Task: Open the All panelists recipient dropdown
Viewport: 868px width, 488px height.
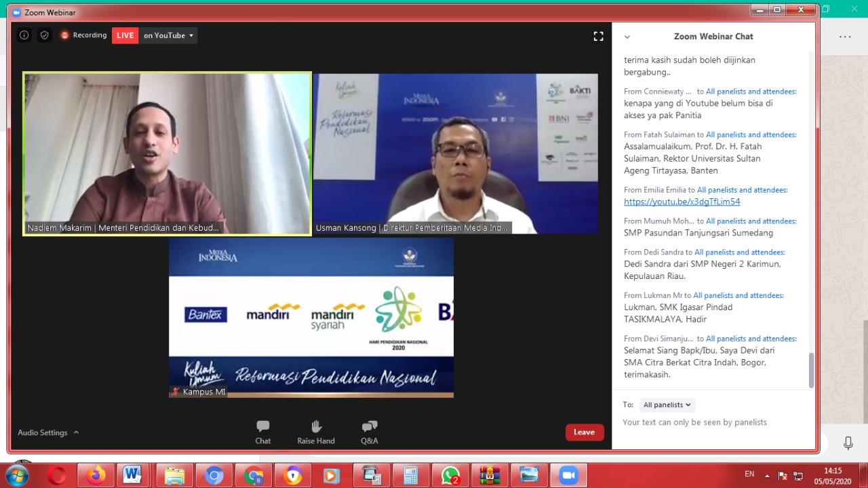Action: [667, 405]
